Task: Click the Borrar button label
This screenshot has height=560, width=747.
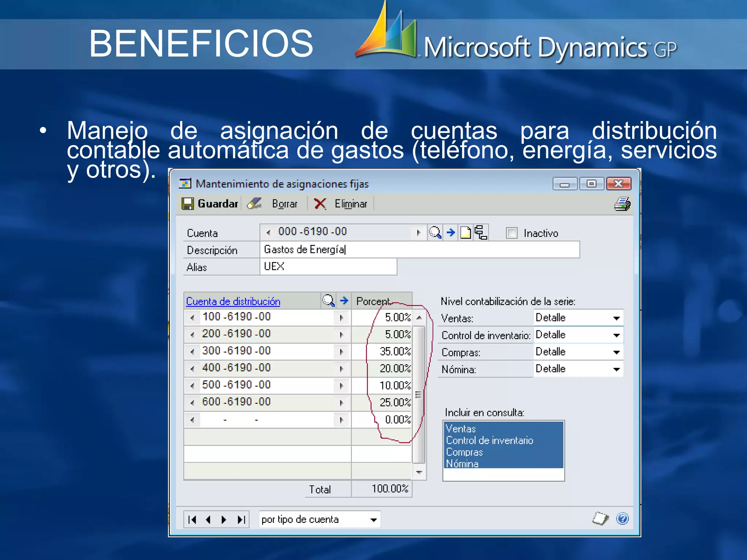Action: point(285,204)
